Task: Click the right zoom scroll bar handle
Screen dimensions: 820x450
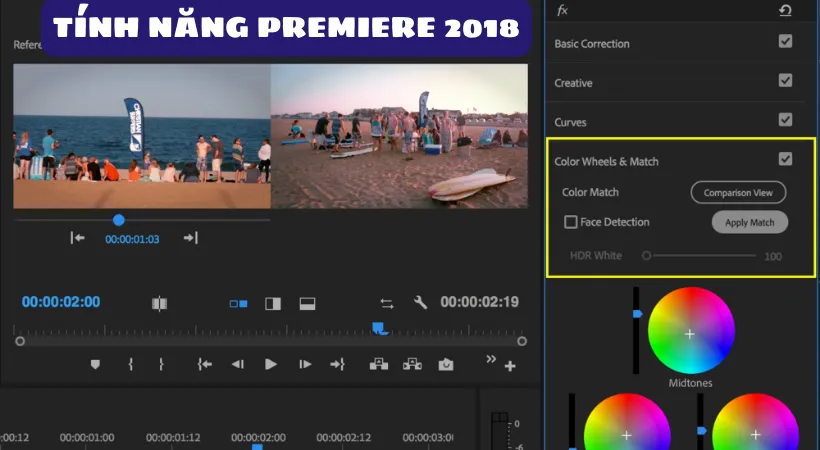Action: 522,341
